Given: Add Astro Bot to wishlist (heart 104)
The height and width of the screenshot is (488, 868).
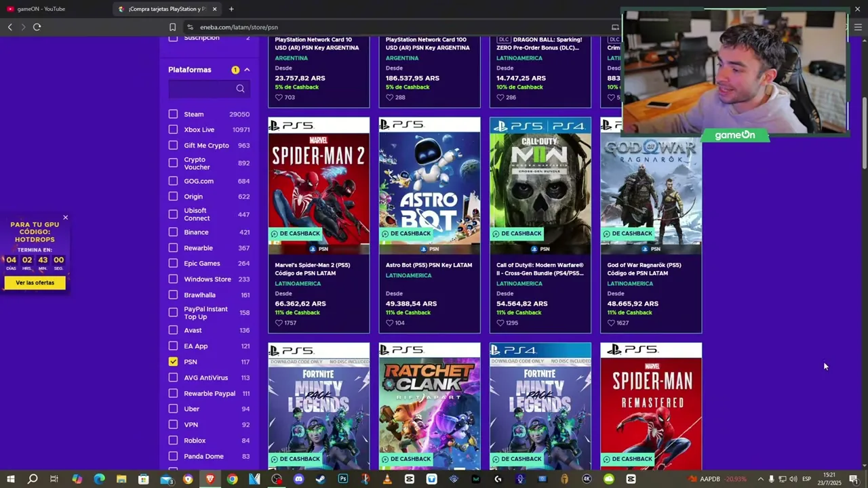Looking at the screenshot, I should coord(389,323).
